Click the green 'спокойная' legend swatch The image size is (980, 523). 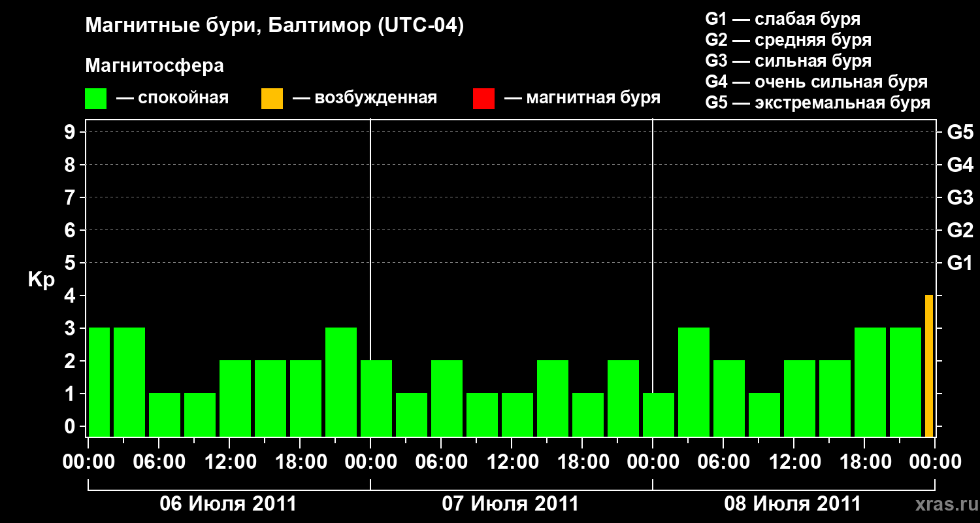click(95, 99)
